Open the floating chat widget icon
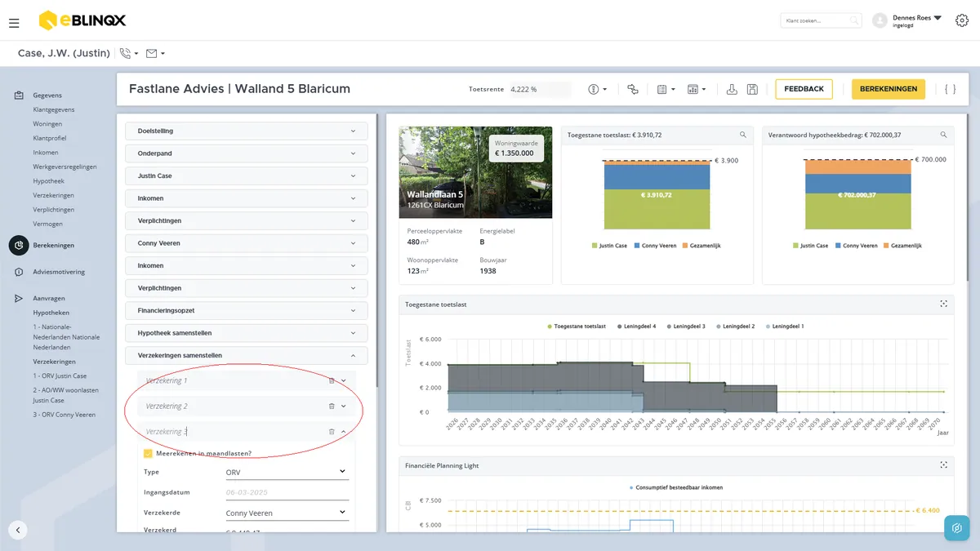Viewport: 980px width, 551px height. coord(956,528)
